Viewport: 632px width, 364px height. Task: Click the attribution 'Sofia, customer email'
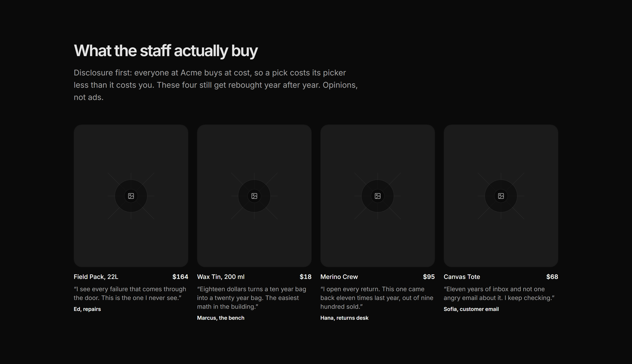[x=471, y=309]
